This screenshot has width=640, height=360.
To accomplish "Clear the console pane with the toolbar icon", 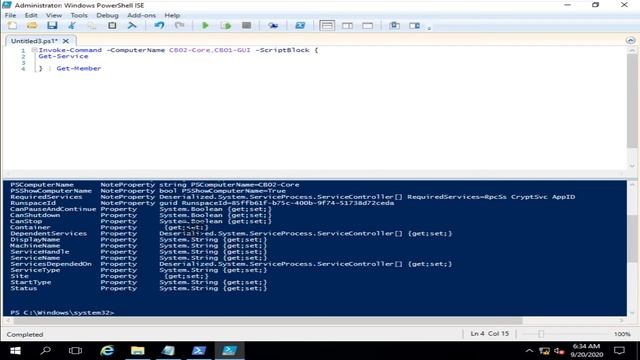I will [132, 26].
